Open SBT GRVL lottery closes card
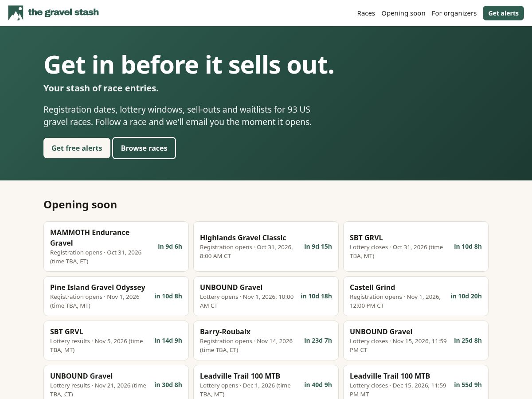The width and height of the screenshot is (532, 399). click(416, 246)
